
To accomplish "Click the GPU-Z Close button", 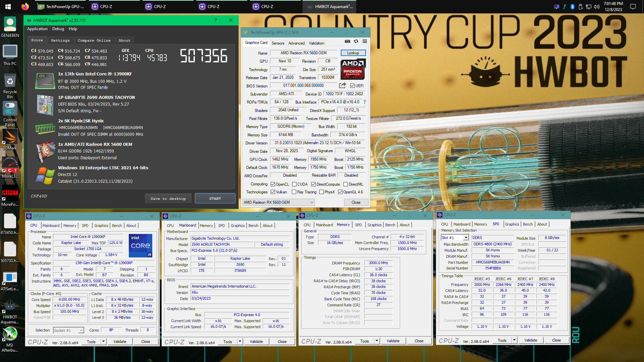I will click(356, 202).
